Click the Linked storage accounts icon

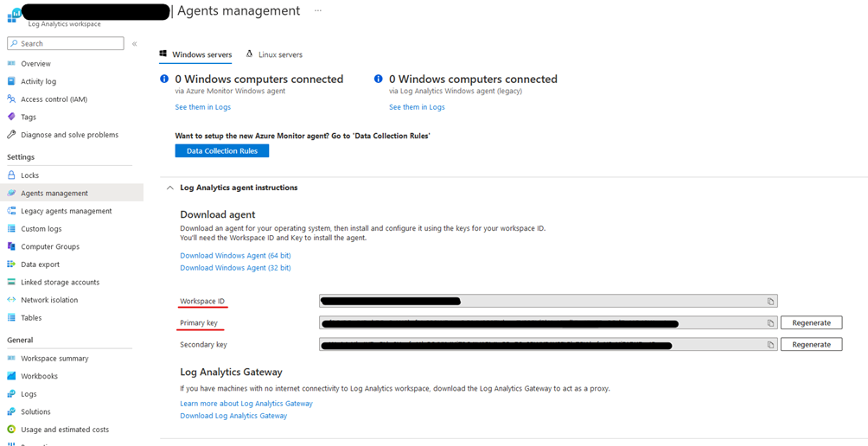(11, 283)
